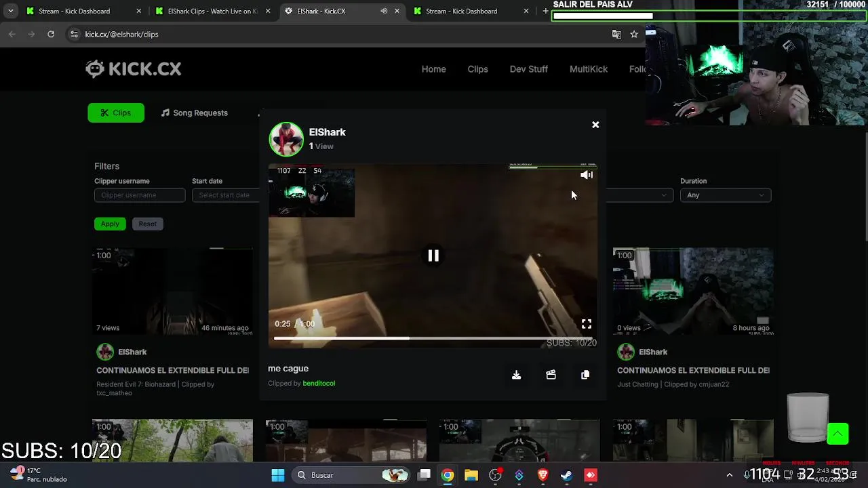868x488 pixels.
Task: Click ElShark avatar on the txc_matheo clip card
Action: 105,352
